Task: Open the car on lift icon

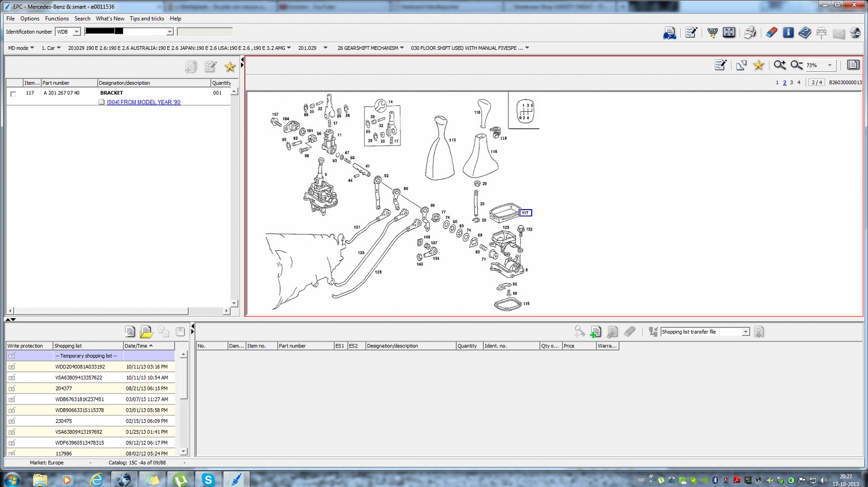Action: pos(821,33)
